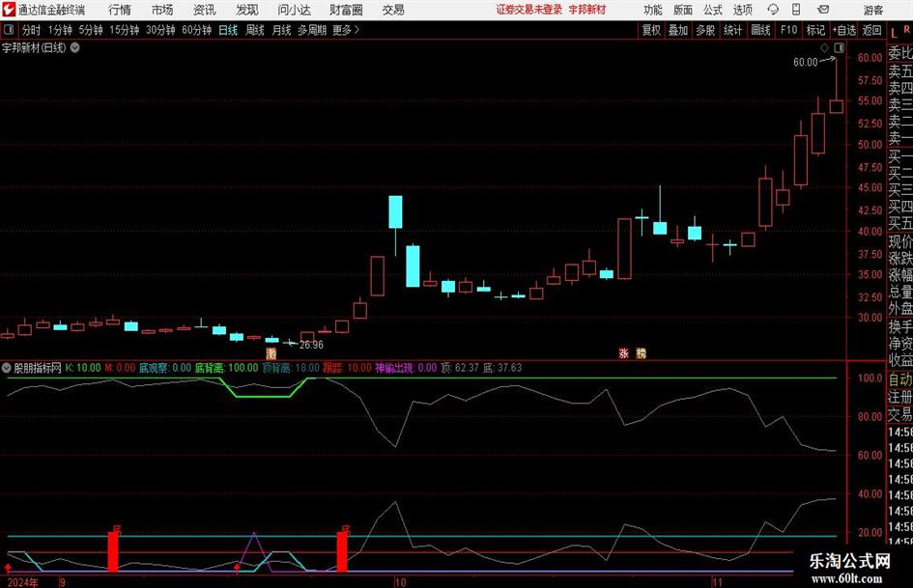Open the 画线 drawing tools button

tap(761, 30)
